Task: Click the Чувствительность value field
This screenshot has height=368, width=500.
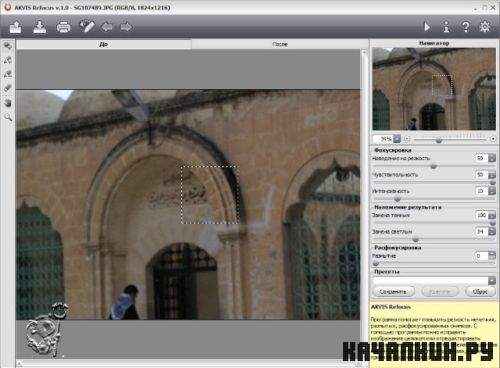Action: coord(480,174)
